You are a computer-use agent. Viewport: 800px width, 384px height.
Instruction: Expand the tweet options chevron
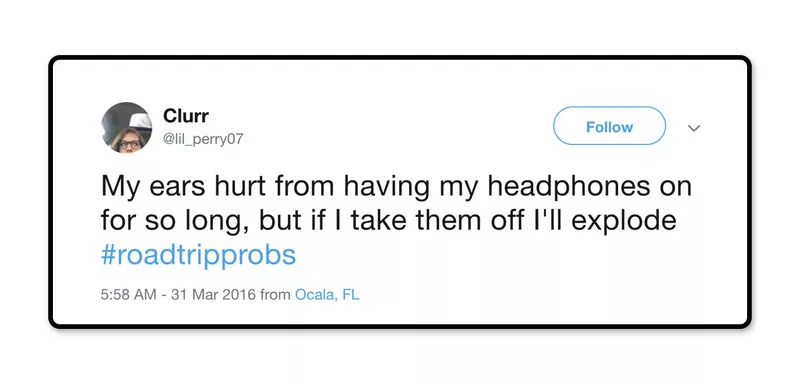(694, 128)
